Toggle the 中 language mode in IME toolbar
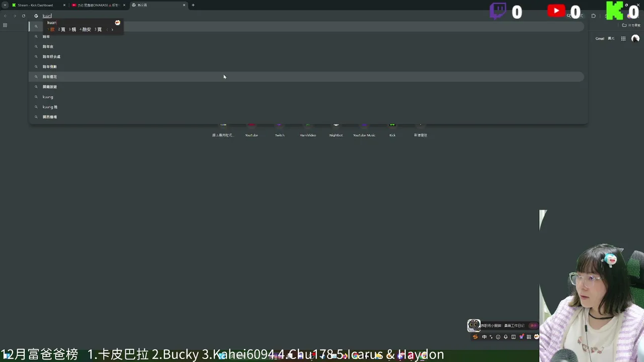Image resolution: width=644 pixels, height=362 pixels. tap(485, 337)
